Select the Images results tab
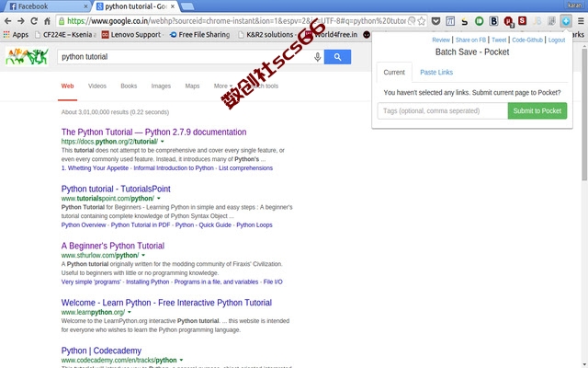 [161, 86]
